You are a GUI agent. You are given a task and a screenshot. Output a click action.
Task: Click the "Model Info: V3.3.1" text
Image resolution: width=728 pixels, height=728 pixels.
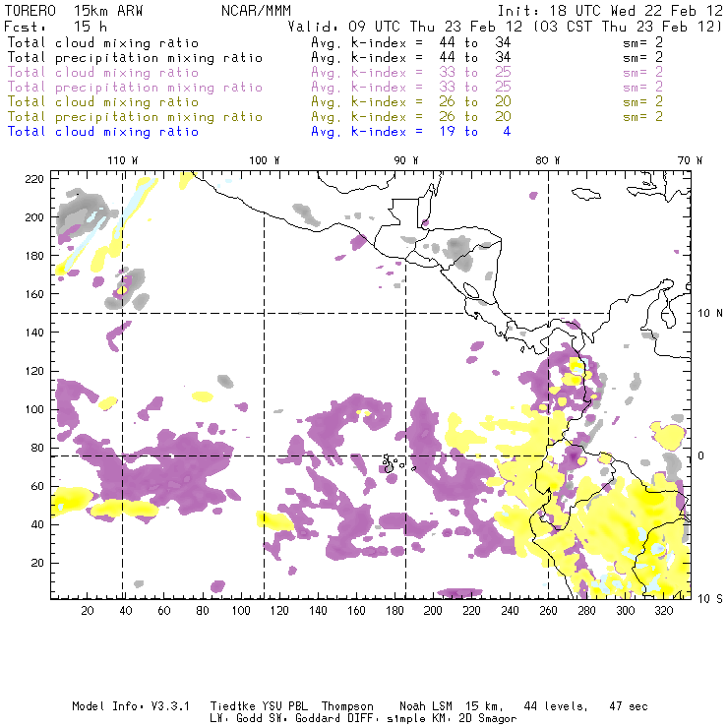pyautogui.click(x=131, y=706)
